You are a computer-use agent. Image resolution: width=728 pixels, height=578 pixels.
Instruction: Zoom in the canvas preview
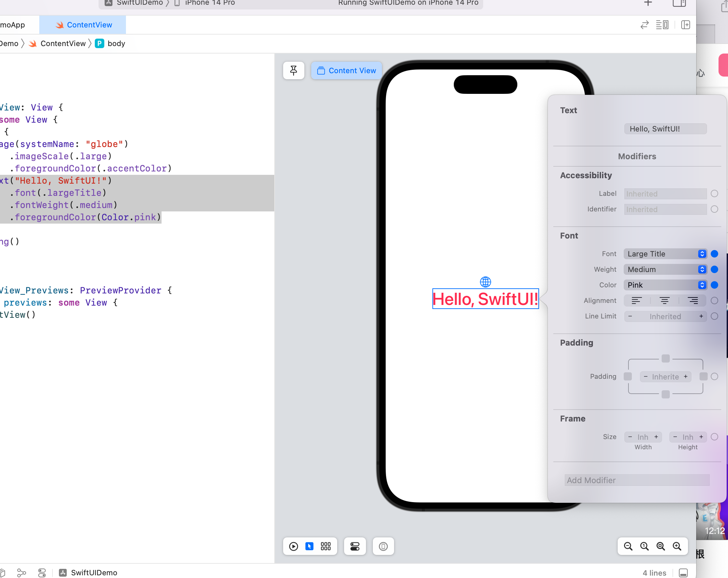(x=677, y=546)
